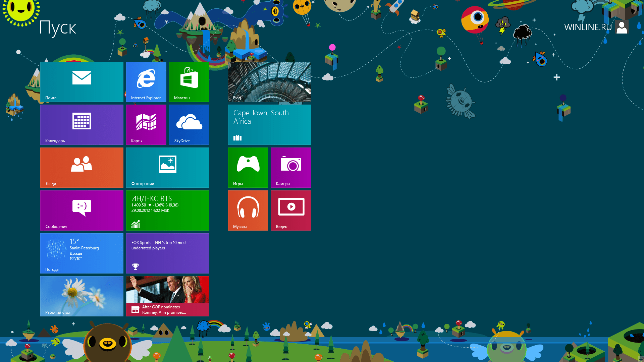
Task: Open the Bing tile
Action: coord(270,82)
